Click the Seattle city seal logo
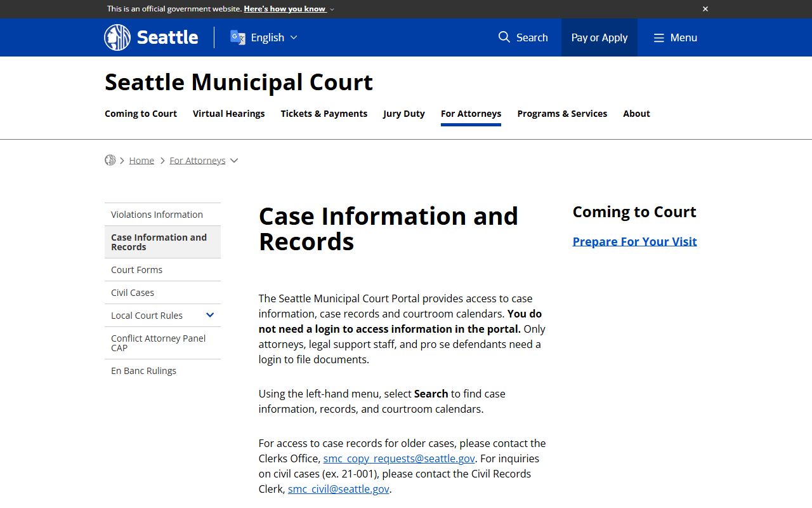The image size is (812, 508). point(117,37)
